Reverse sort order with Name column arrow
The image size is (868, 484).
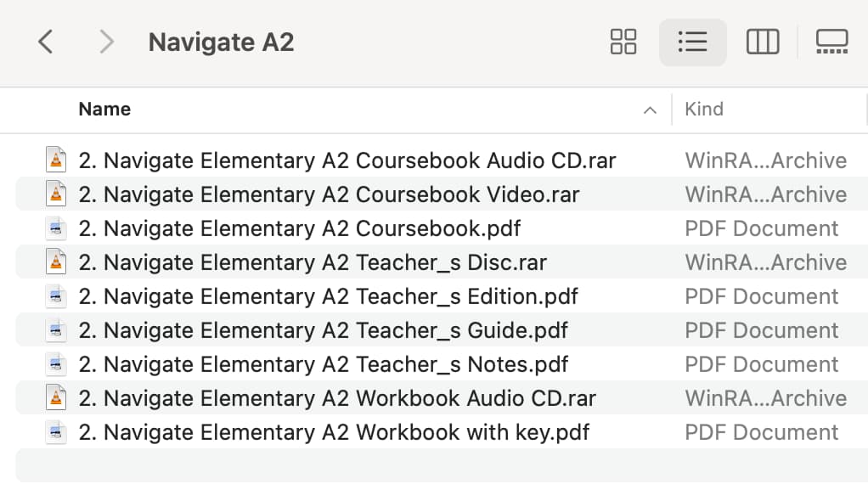tap(650, 110)
